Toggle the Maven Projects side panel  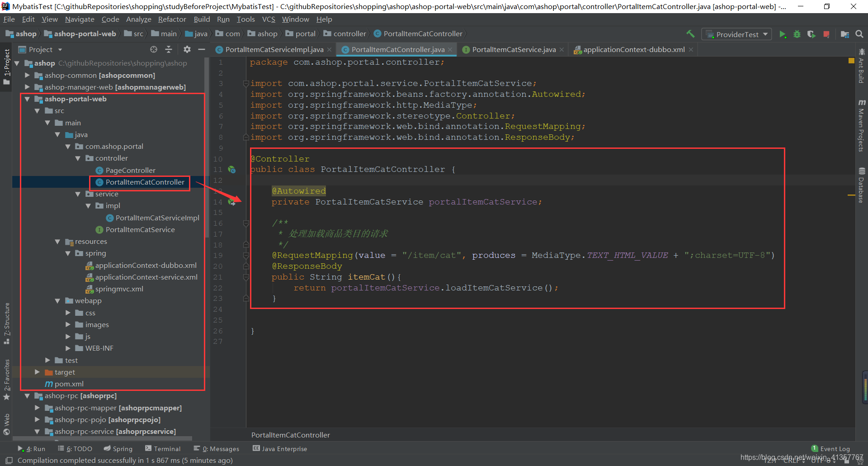862,126
